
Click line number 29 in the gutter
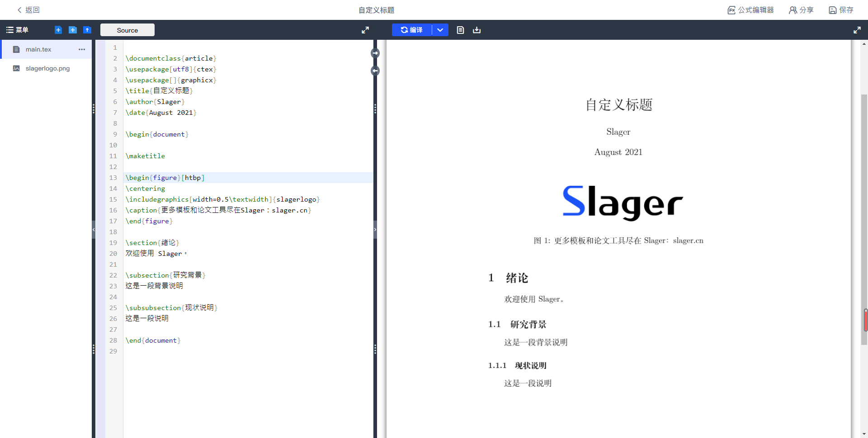coord(113,351)
